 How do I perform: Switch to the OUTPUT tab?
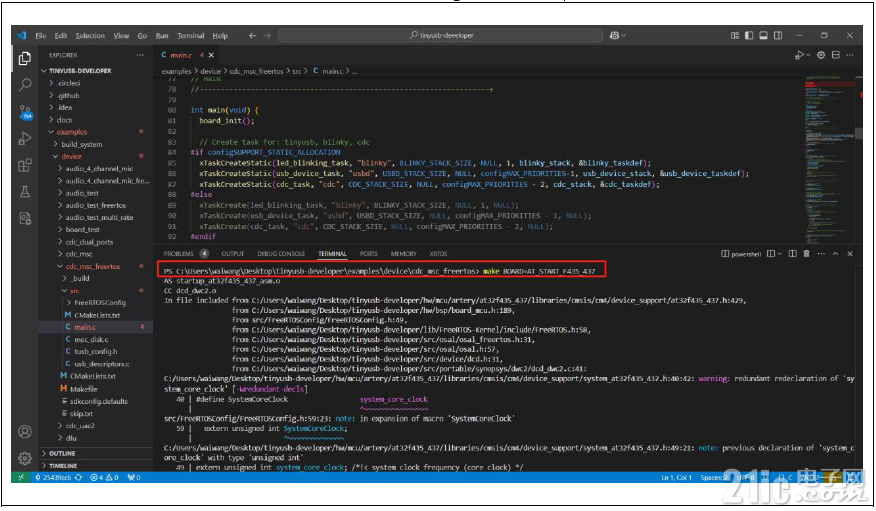(x=233, y=254)
